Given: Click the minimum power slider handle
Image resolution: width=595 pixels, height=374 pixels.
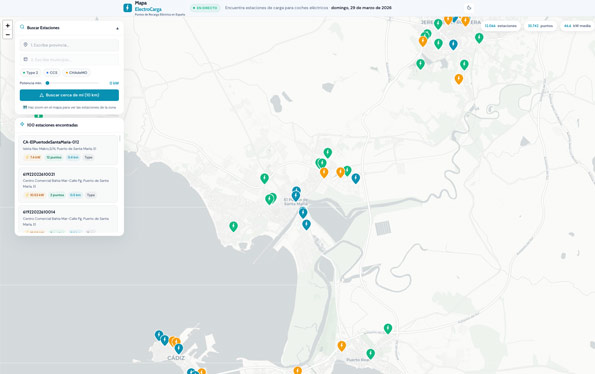Looking at the screenshot, I should coord(47,83).
